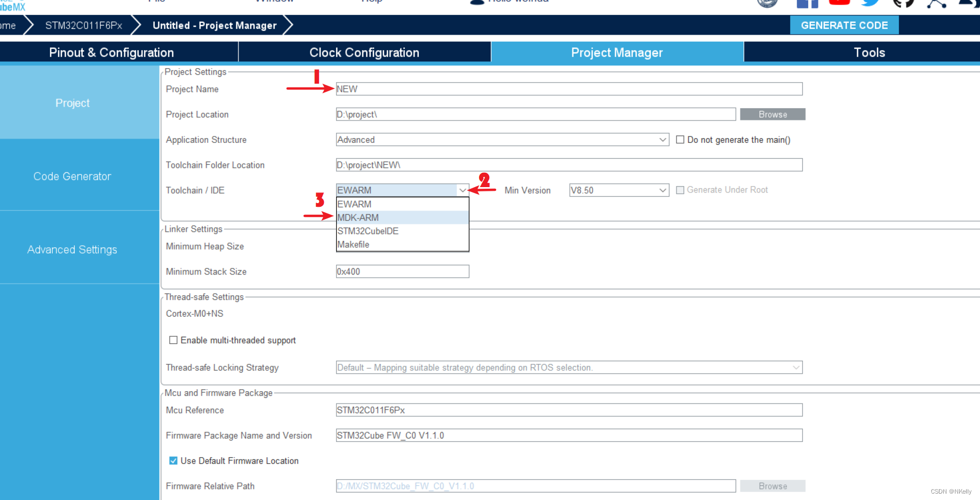Open the YouTube icon link
This screenshot has height=500, width=980.
click(x=839, y=3)
